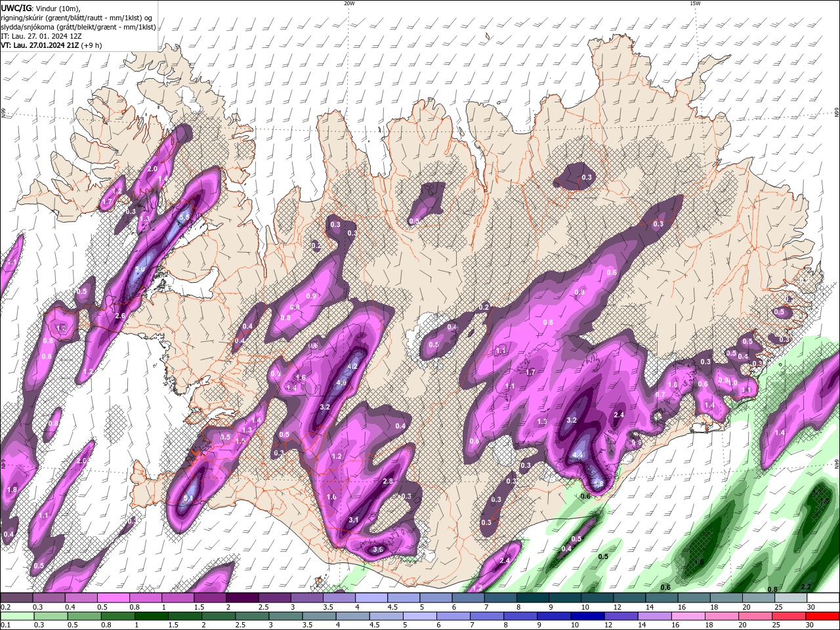The image size is (840, 630).
Task: Click the 'UWC/IG: Vindur (10m)' title line
Action: pyautogui.click(x=42, y=8)
